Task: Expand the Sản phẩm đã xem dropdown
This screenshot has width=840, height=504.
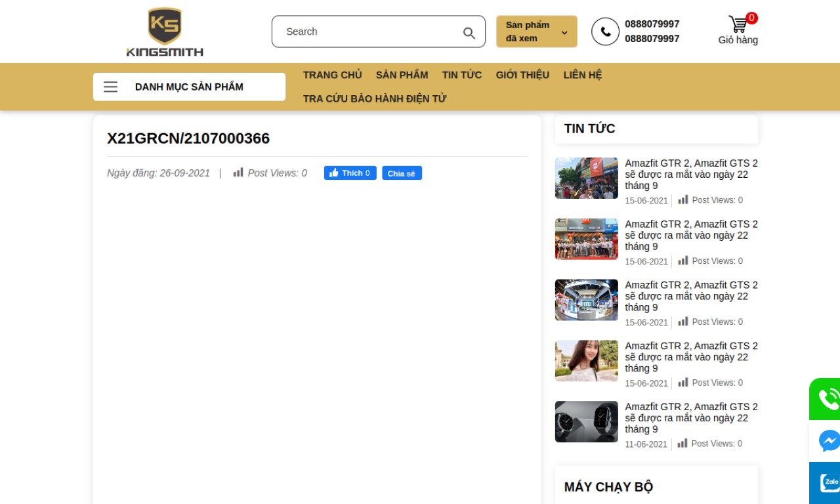Action: tap(527, 31)
